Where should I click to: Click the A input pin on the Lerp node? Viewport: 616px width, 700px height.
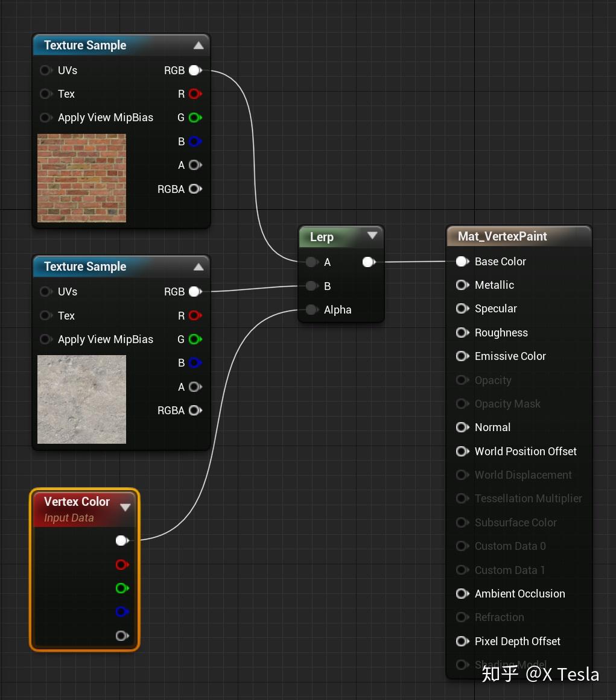tap(311, 262)
